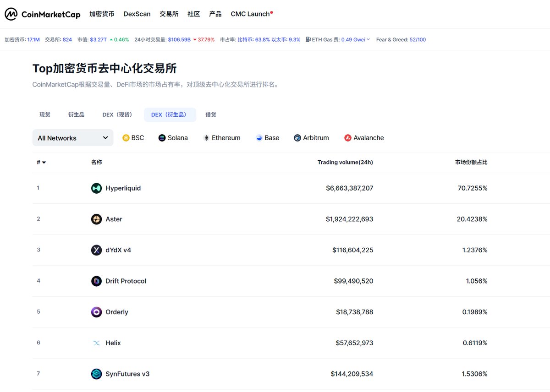The image size is (550, 392).
Task: Expand the ETH Gas fee chevron
Action: (x=368, y=39)
